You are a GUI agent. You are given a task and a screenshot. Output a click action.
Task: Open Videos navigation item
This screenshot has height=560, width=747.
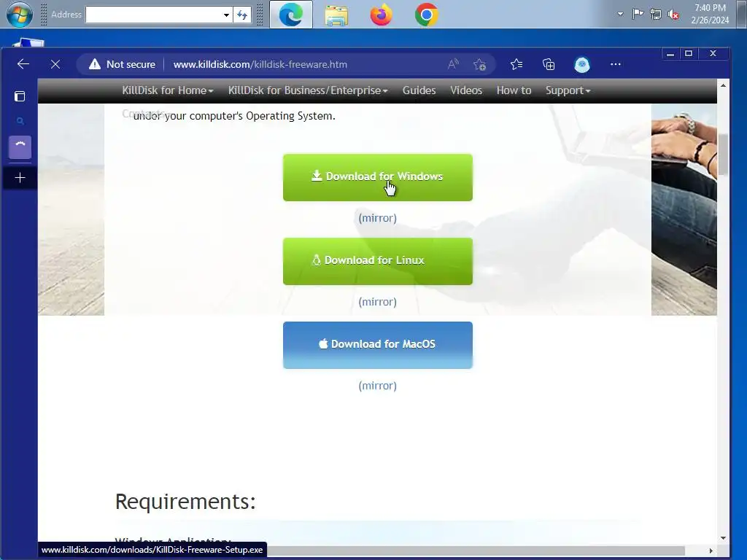[x=466, y=90]
